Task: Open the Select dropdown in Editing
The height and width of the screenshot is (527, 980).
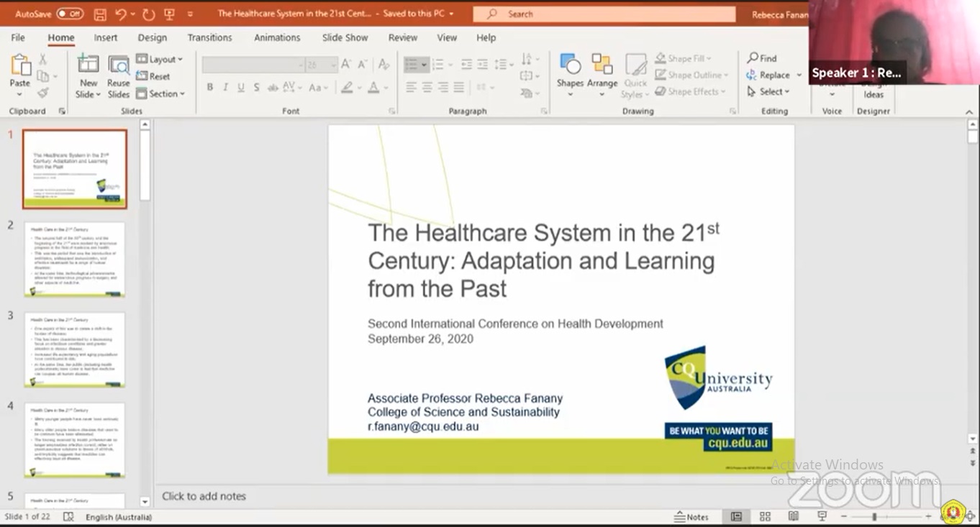Action: coord(768,91)
